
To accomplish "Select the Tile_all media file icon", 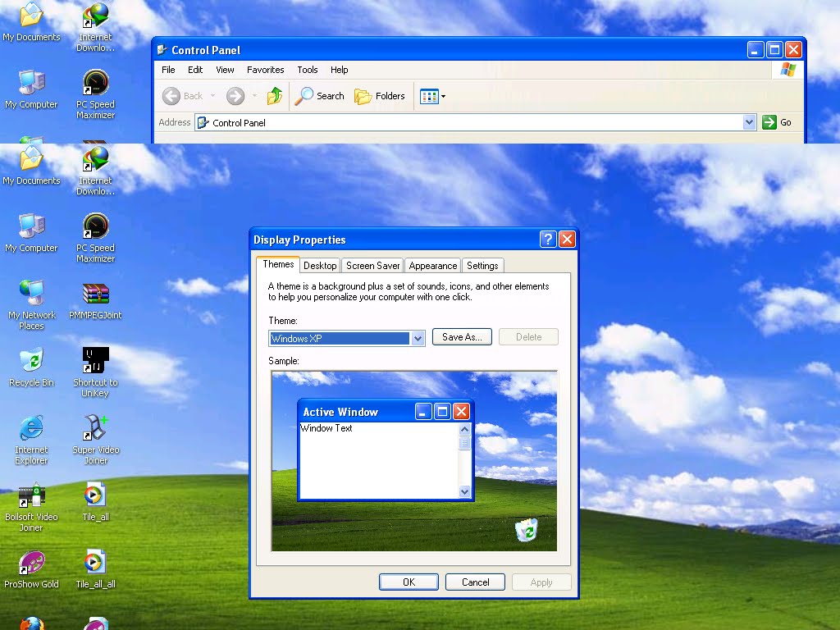I will point(95,502).
